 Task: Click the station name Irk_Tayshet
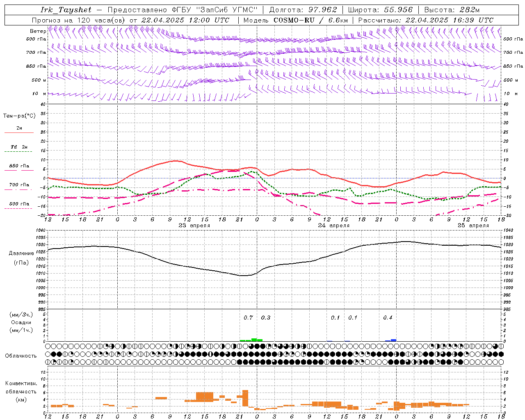click(x=66, y=10)
